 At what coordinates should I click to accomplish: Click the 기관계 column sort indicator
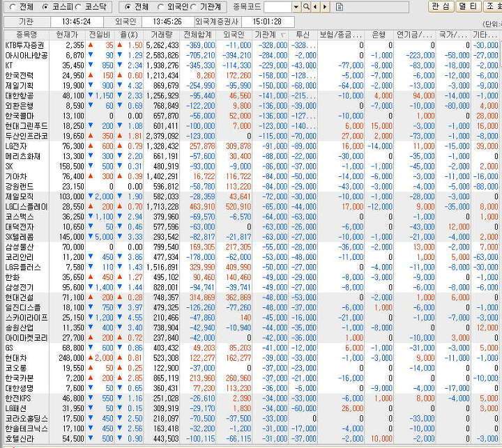[x=283, y=35]
